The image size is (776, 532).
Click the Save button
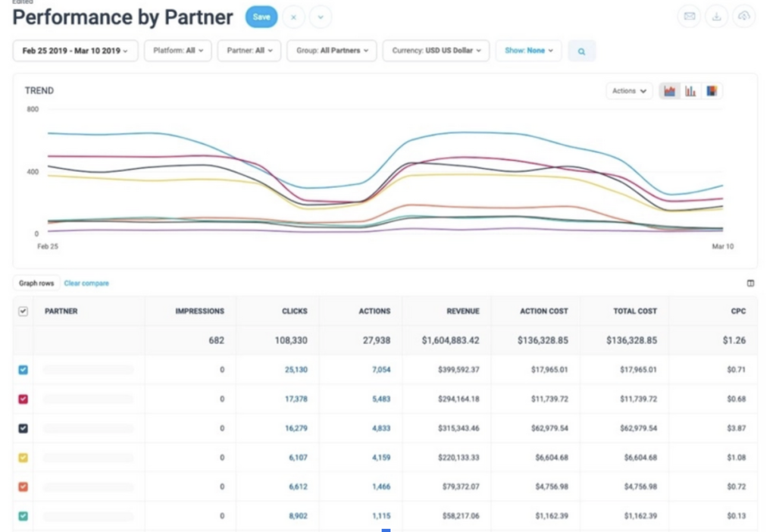(261, 17)
